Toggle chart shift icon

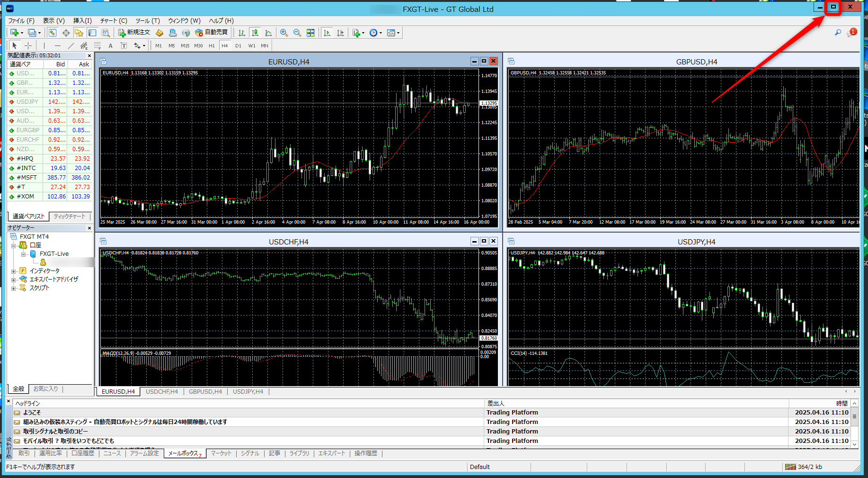coord(340,33)
